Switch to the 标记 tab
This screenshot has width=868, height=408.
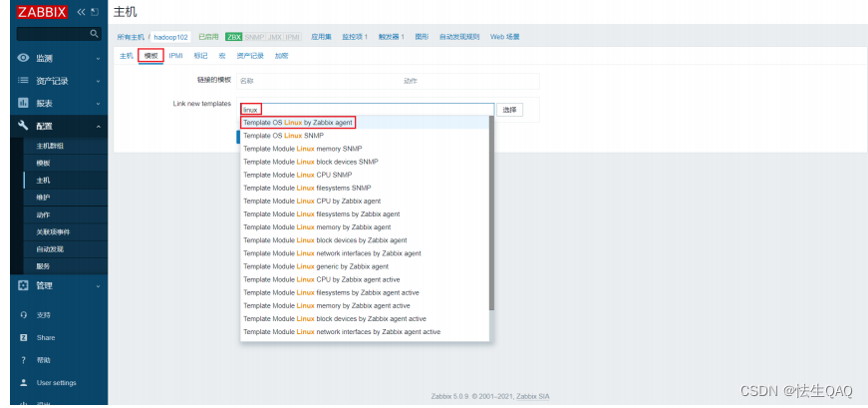click(x=200, y=56)
